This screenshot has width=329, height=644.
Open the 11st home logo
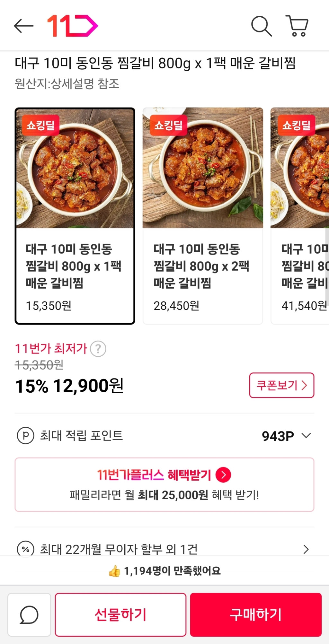[x=72, y=26]
